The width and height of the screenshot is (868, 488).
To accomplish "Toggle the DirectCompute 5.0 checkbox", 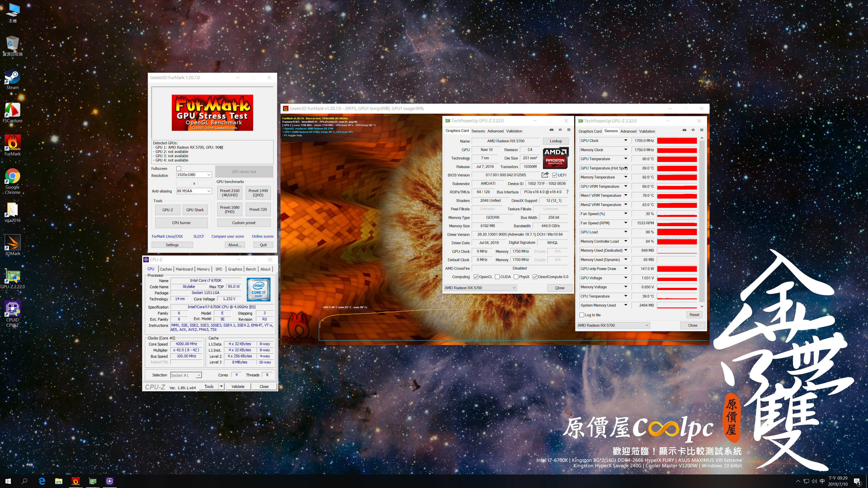I will pyautogui.click(x=535, y=277).
